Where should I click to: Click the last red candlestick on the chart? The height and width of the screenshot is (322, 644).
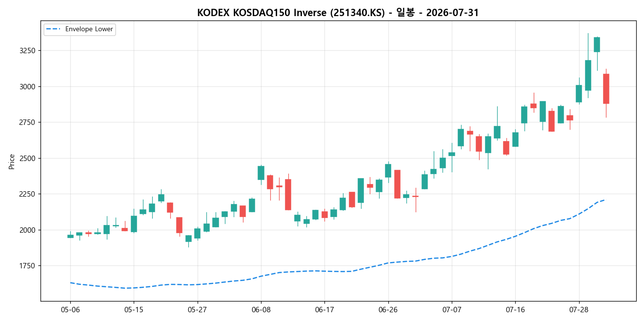point(606,89)
